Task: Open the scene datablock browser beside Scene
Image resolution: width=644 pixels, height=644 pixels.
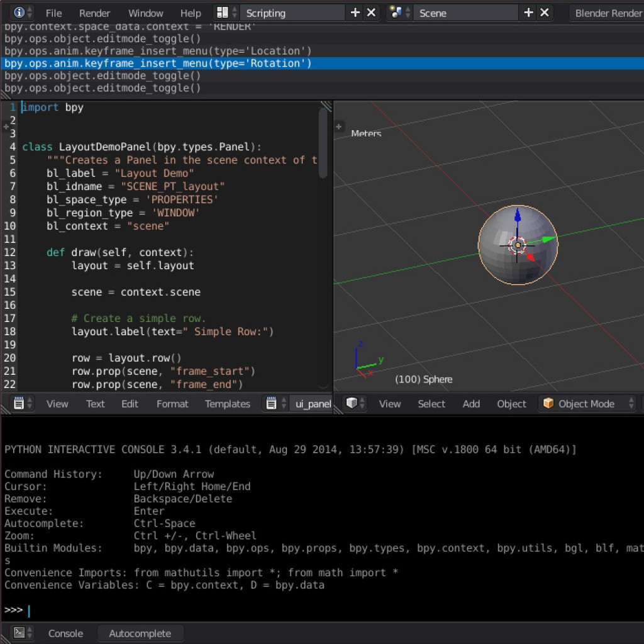Action: pyautogui.click(x=394, y=12)
